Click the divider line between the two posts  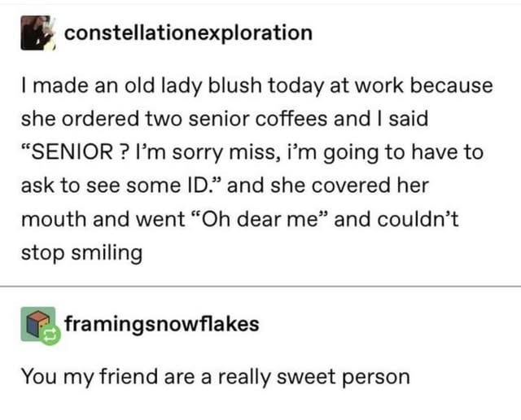coord(260,286)
